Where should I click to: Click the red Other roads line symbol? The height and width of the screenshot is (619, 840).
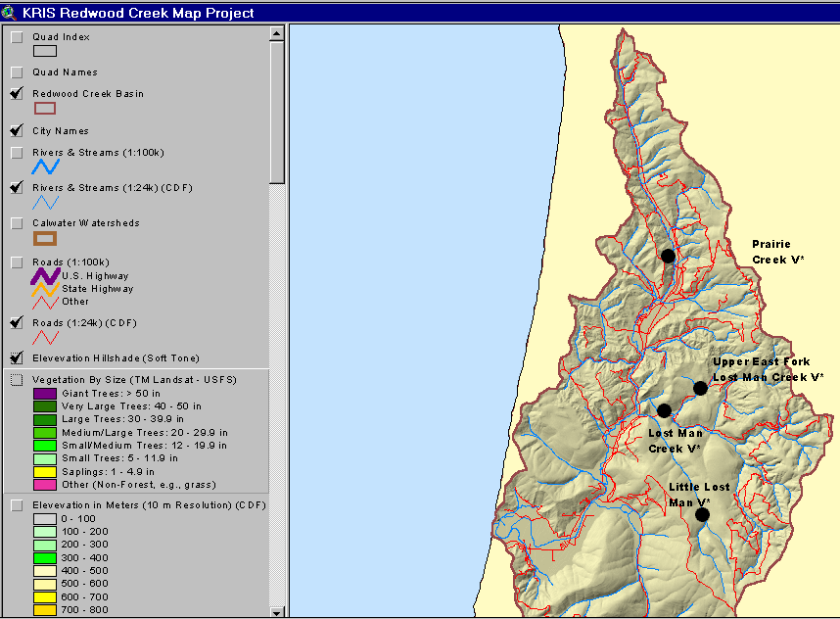tap(46, 303)
